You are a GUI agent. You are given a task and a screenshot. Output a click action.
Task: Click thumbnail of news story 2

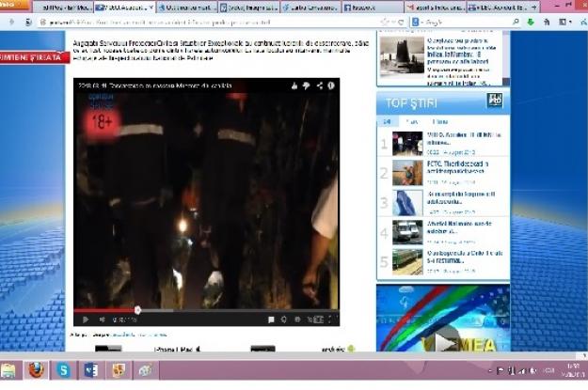[x=407, y=173]
